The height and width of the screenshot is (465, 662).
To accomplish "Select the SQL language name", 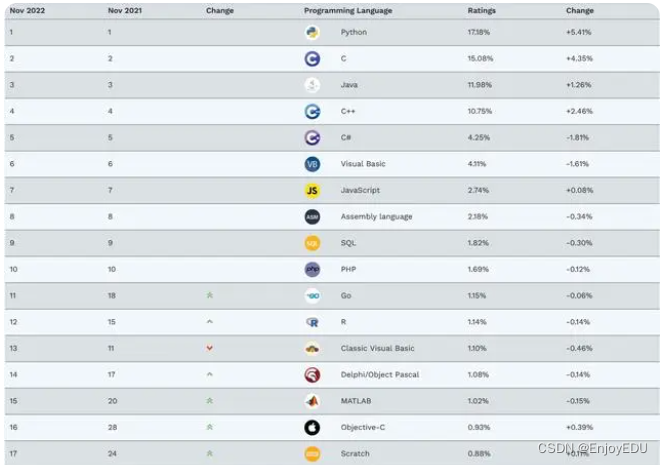I will pos(349,243).
